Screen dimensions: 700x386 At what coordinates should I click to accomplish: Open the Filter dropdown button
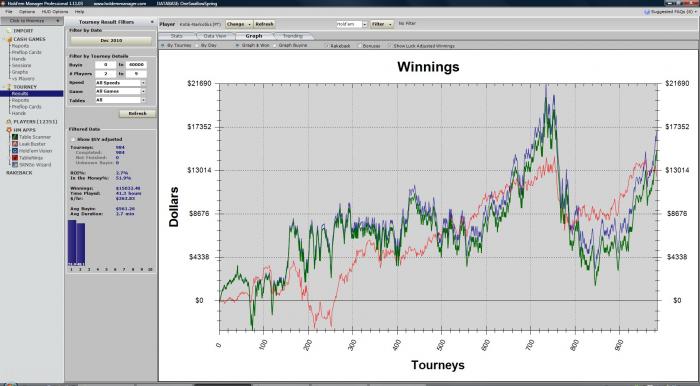(x=382, y=24)
